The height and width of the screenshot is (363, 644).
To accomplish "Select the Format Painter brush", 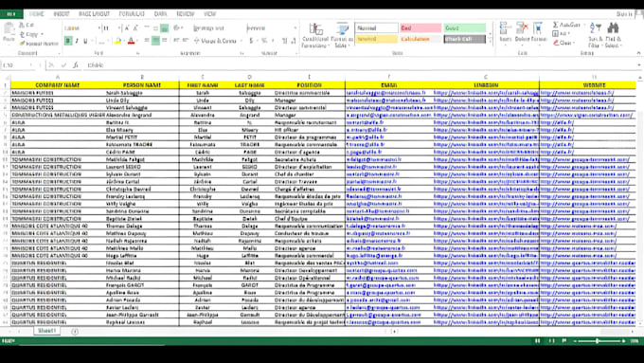I will click(x=22, y=44).
